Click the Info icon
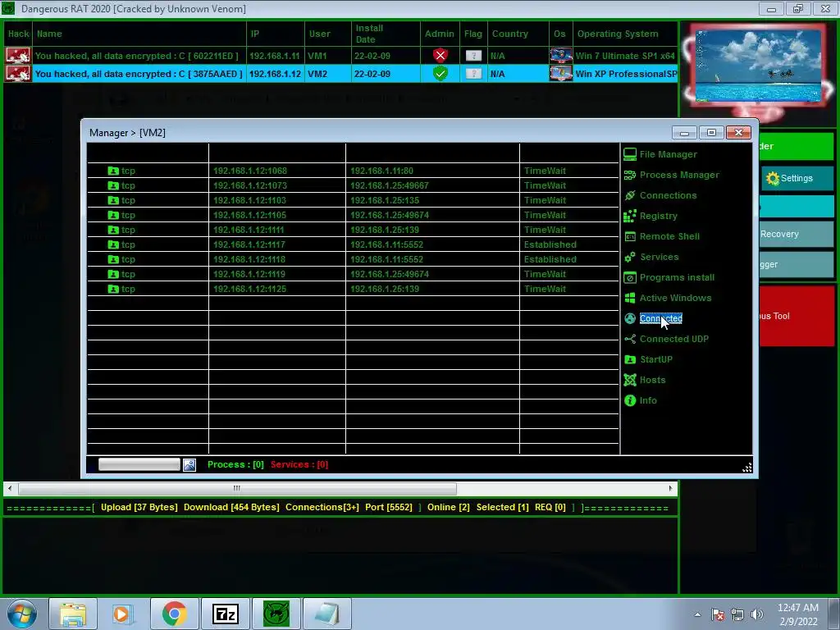Viewport: 840px width, 630px height. coord(630,400)
